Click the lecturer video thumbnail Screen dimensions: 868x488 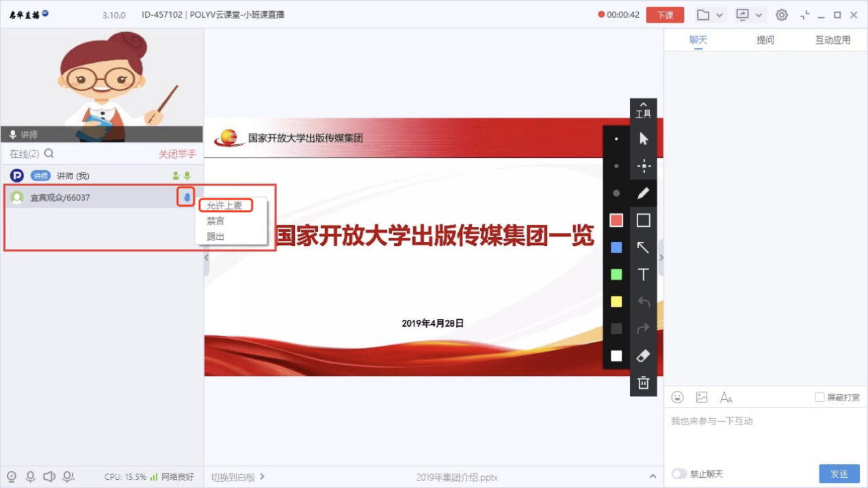pyautogui.click(x=102, y=85)
